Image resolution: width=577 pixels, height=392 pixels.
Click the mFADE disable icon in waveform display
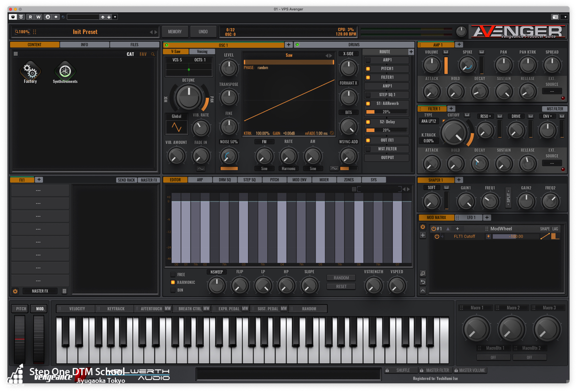[332, 133]
